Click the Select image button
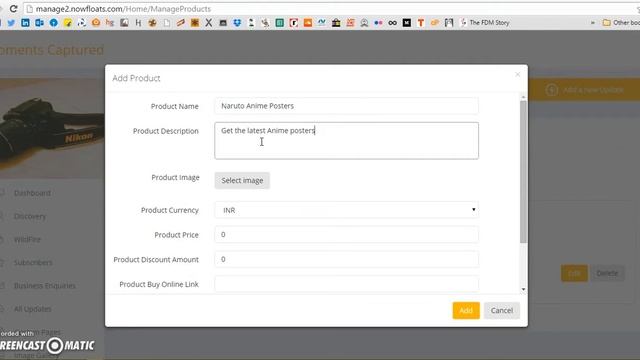Image resolution: width=640 pixels, height=360 pixels. click(x=242, y=180)
